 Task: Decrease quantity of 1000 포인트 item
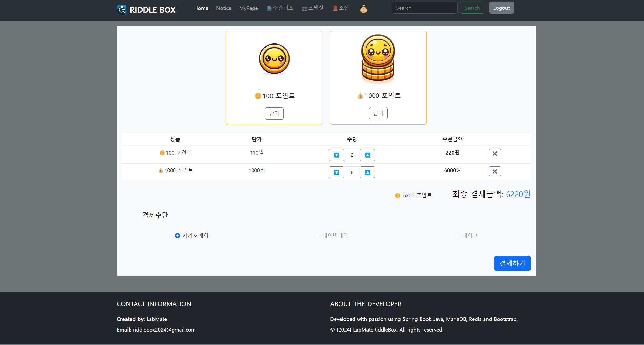point(336,172)
